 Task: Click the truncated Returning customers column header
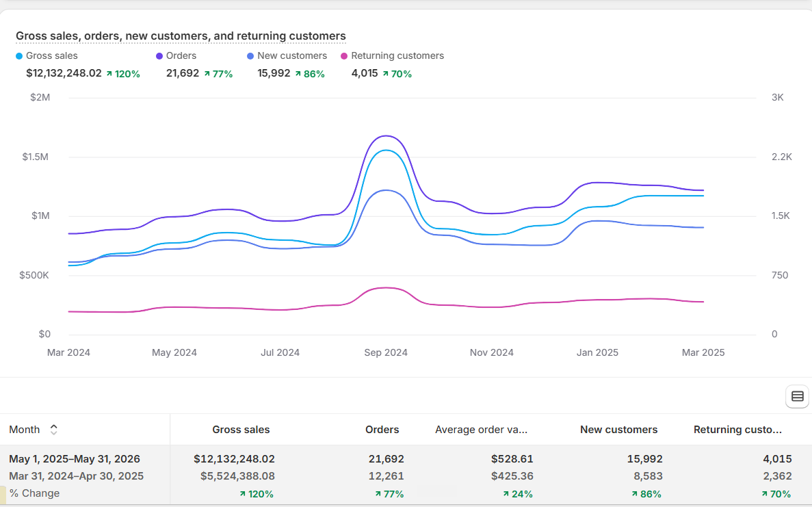click(x=737, y=429)
